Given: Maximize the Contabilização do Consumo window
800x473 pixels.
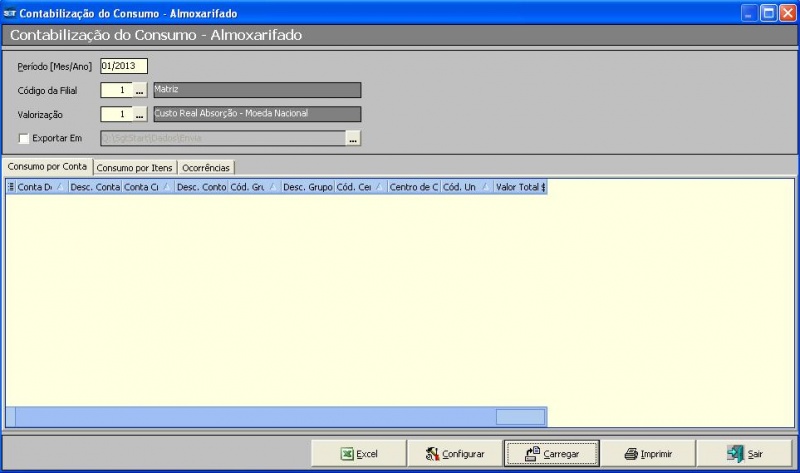Looking at the screenshot, I should click(768, 13).
